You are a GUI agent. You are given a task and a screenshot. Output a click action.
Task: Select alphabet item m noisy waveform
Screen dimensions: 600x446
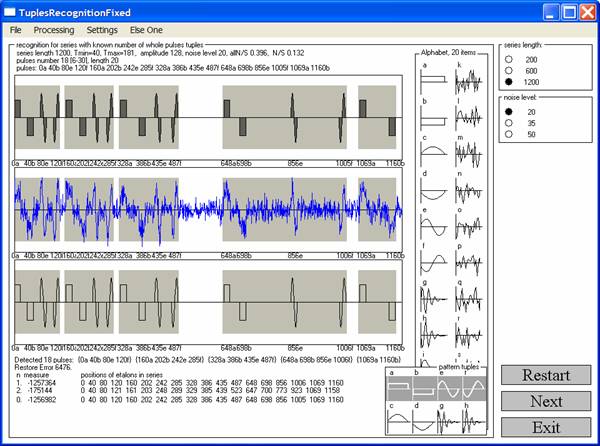tap(468, 154)
